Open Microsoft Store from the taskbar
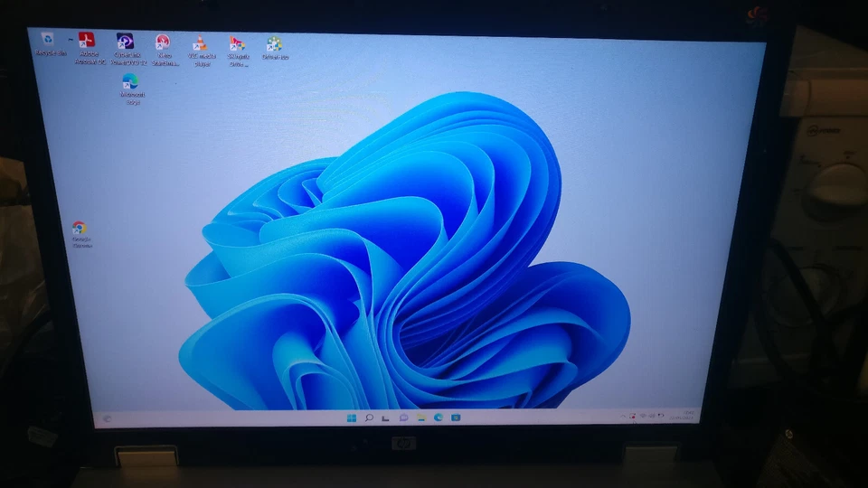Image resolution: width=868 pixels, height=488 pixels. (456, 418)
